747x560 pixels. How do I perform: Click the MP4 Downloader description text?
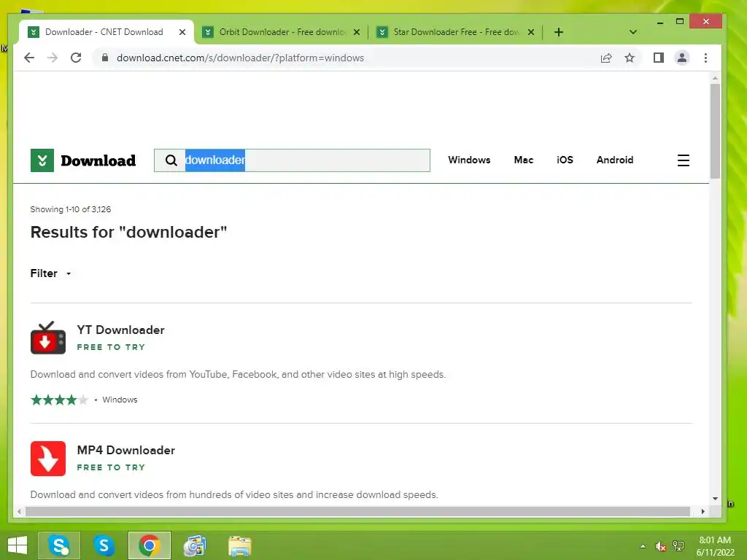(x=234, y=495)
